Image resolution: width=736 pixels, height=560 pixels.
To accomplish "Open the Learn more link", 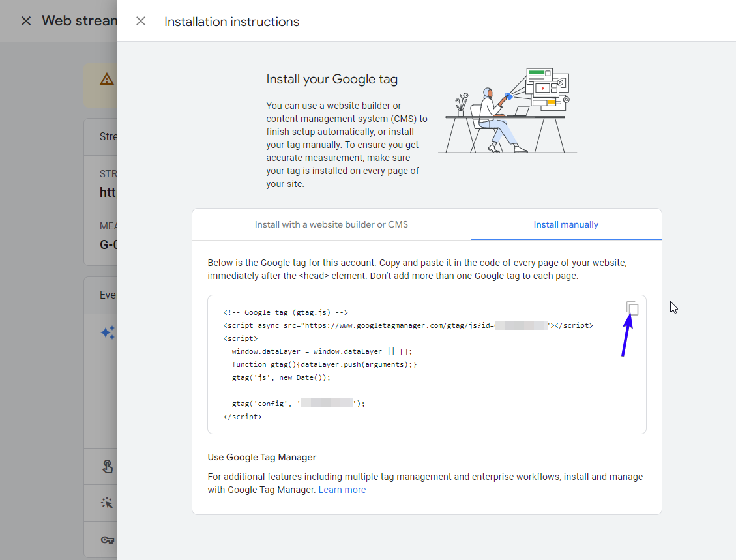I will point(342,490).
